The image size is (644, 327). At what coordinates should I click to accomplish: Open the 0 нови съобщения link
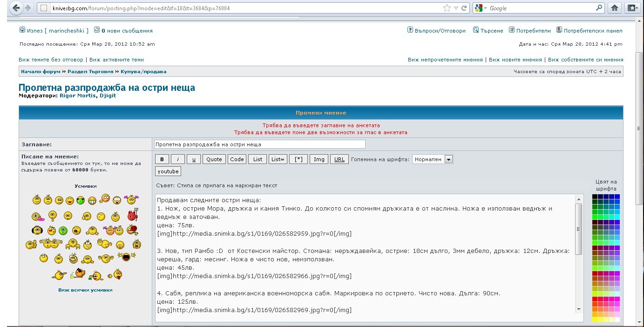point(123,31)
